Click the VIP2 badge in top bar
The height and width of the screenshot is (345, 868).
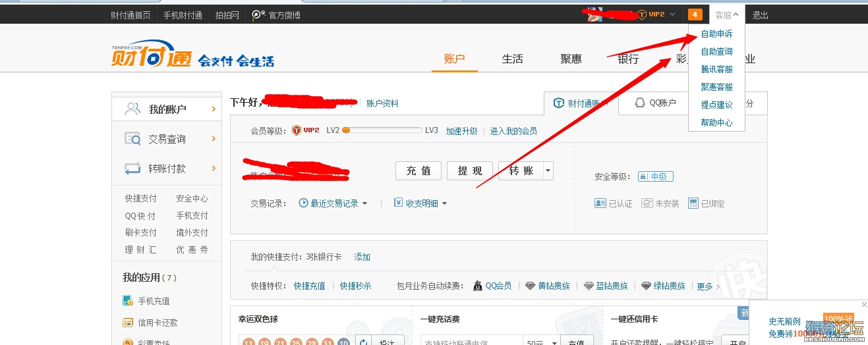[x=651, y=14]
